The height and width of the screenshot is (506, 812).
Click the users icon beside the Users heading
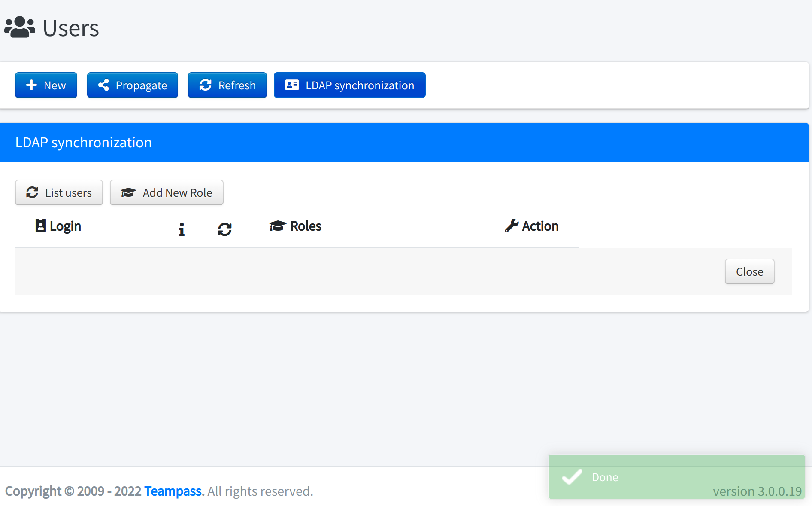tap(19, 27)
